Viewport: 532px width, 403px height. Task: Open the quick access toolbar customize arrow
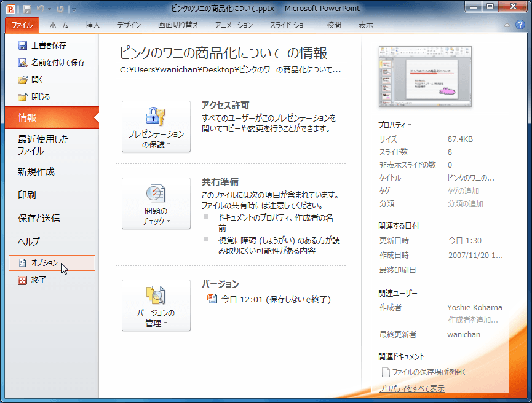(x=74, y=9)
